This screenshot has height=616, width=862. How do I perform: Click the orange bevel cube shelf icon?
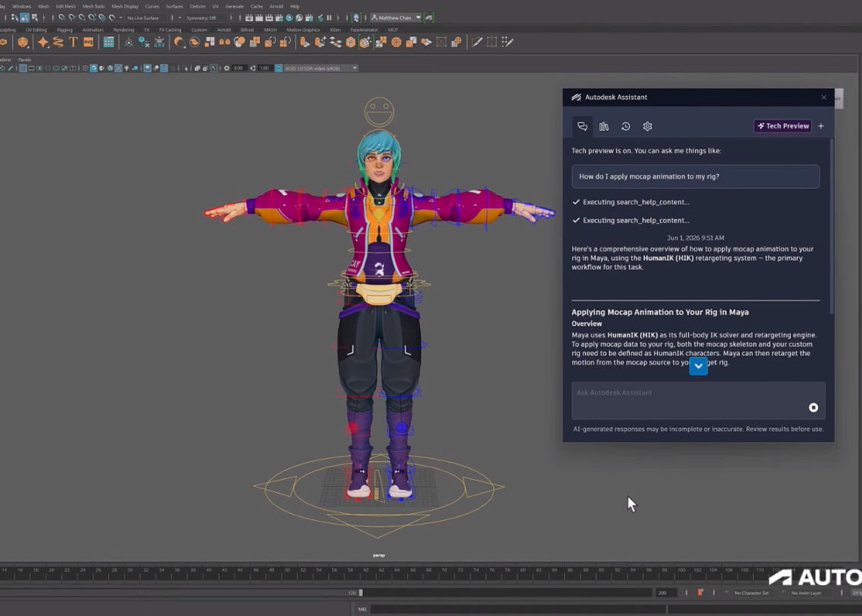click(350, 42)
